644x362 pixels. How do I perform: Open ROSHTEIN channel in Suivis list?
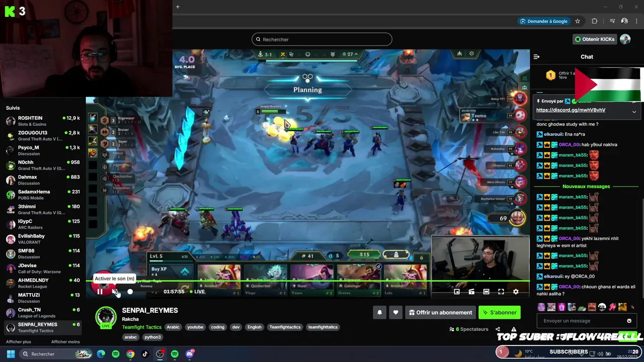point(43,121)
